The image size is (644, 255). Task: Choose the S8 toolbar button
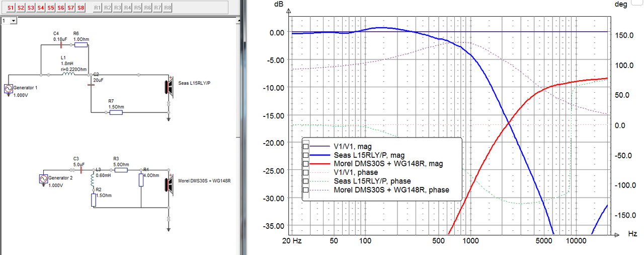click(81, 8)
